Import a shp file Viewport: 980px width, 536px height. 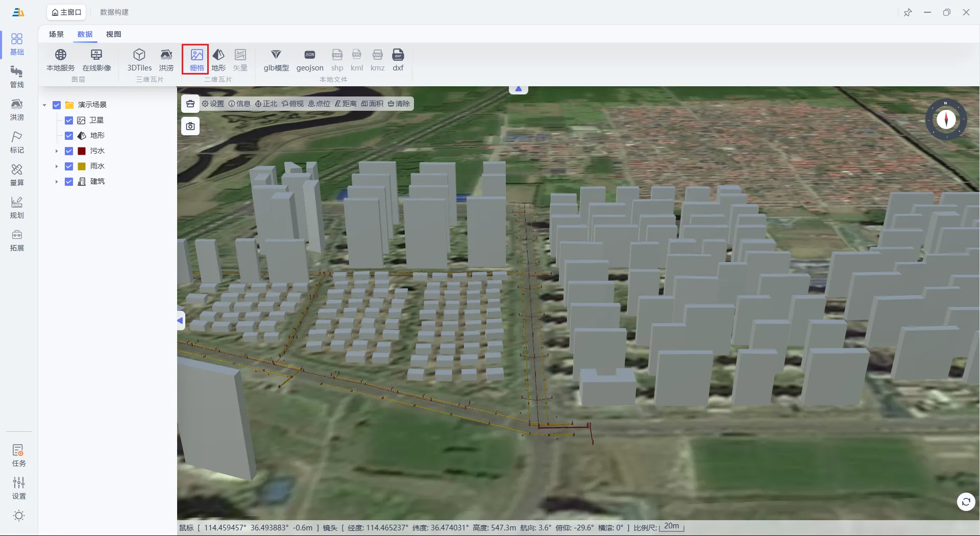337,60
